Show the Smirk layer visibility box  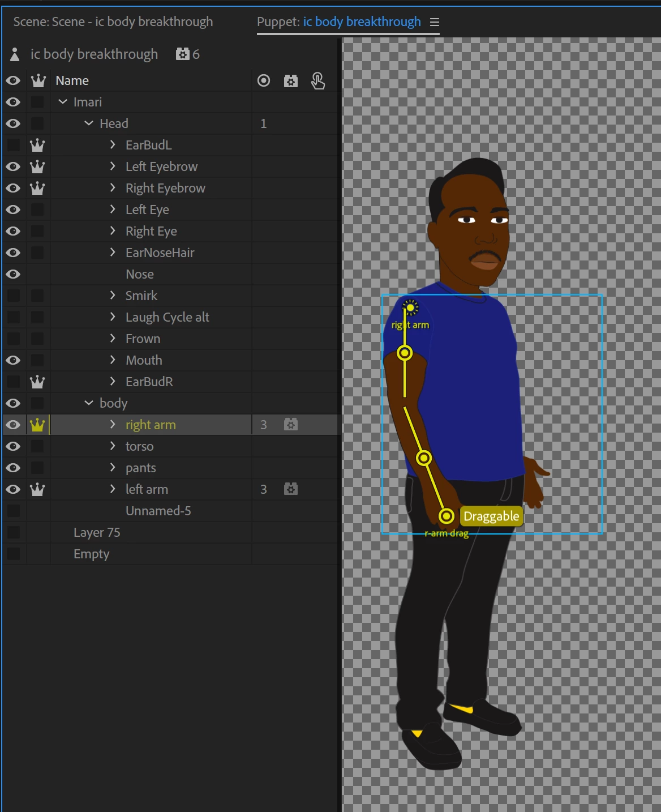point(13,296)
